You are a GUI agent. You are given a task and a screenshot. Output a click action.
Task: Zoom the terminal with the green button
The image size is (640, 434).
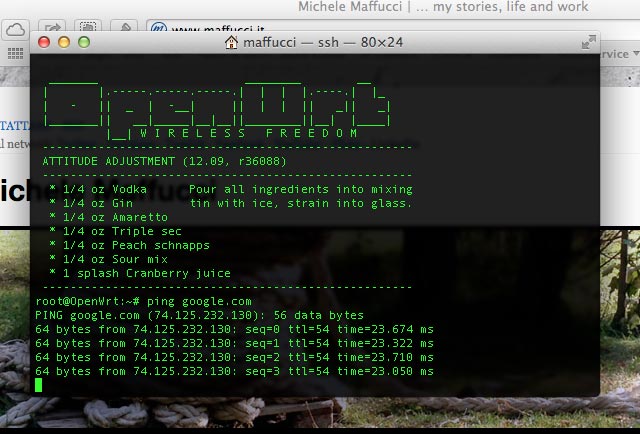point(83,43)
